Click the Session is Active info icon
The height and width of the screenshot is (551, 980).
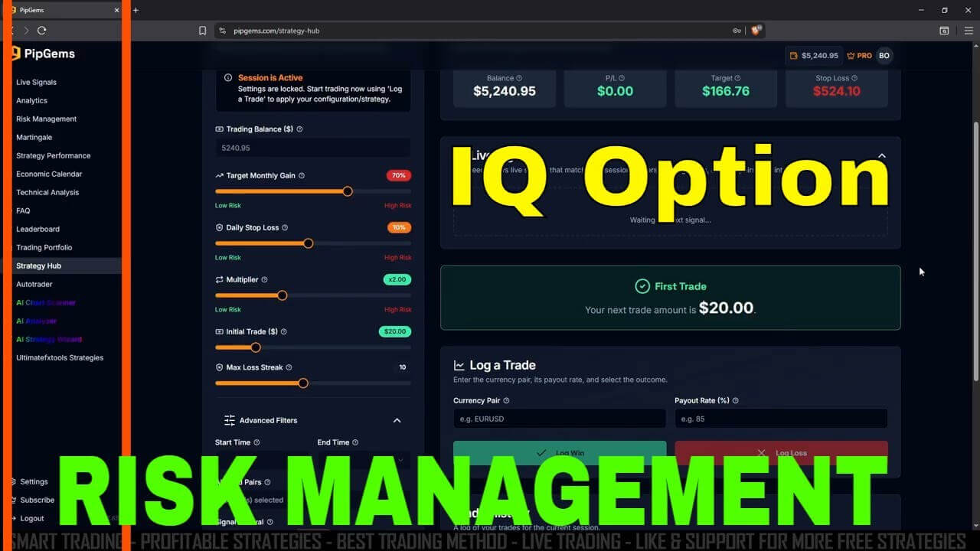[x=228, y=77]
